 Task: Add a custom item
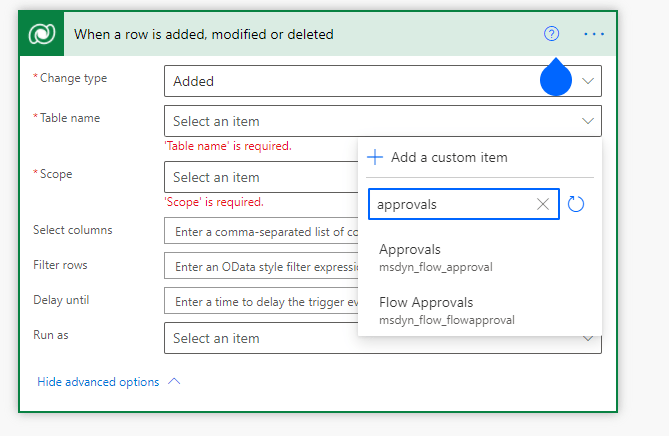[x=438, y=157]
